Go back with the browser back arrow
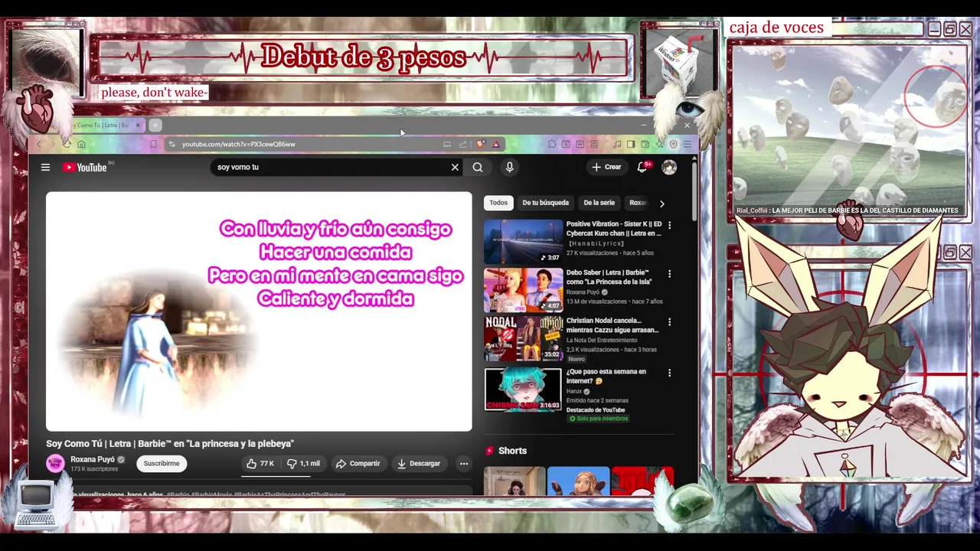 click(x=39, y=144)
